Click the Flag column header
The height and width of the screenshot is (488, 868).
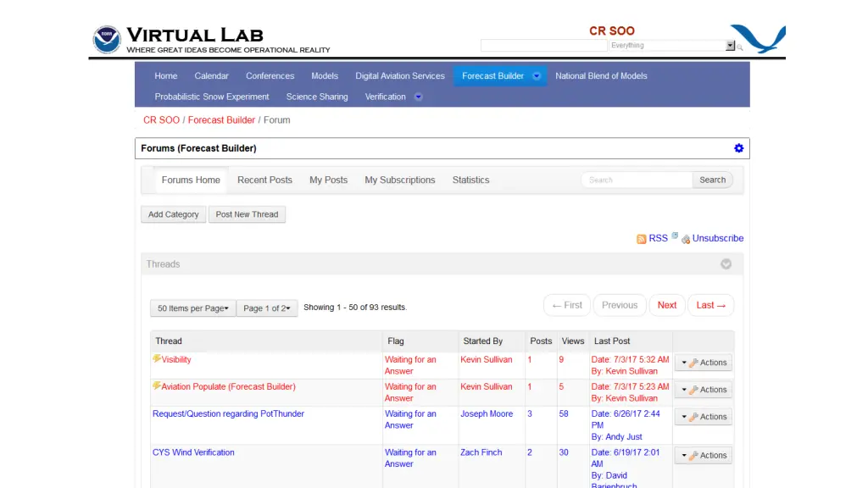(395, 341)
